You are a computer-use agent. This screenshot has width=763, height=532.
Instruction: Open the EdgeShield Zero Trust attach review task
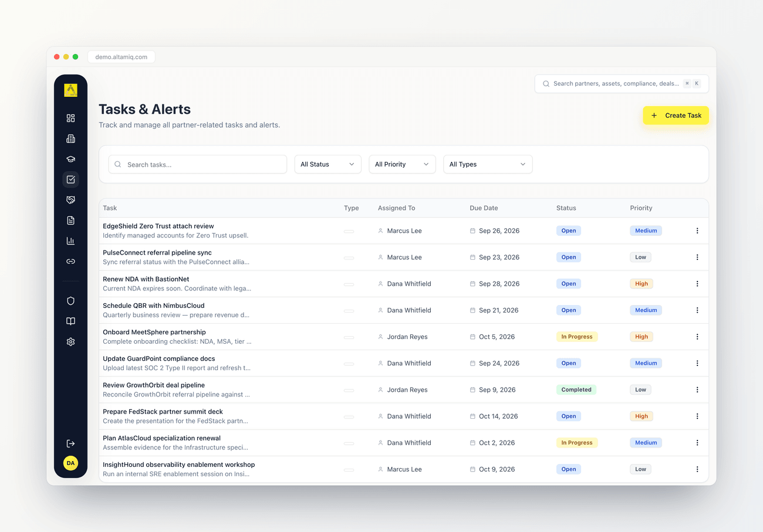click(x=158, y=226)
